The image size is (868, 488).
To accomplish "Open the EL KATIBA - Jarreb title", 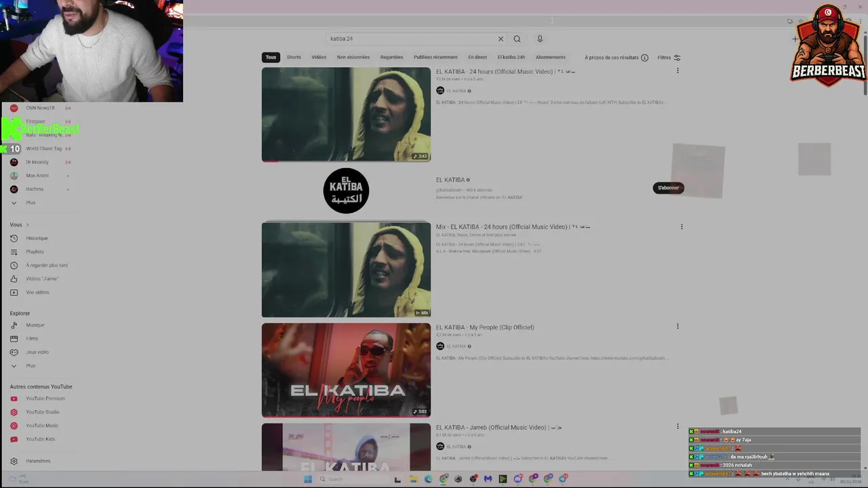I will 499,428.
